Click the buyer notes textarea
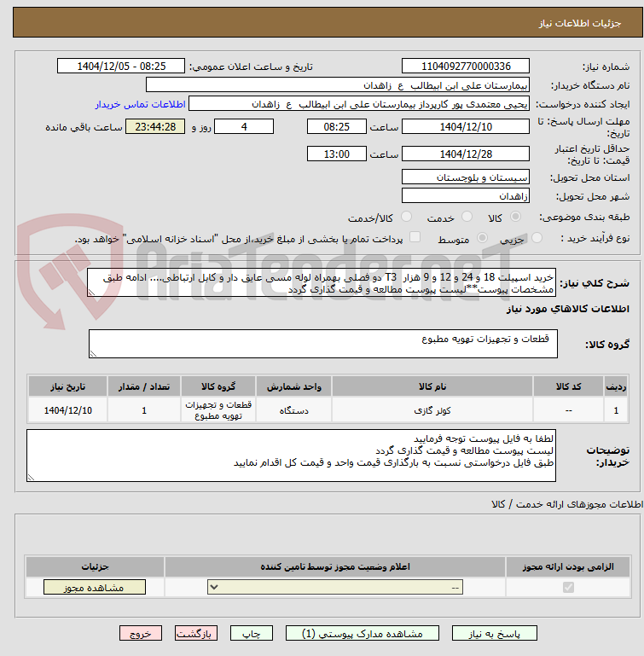The height and width of the screenshot is (656, 644). point(291,456)
